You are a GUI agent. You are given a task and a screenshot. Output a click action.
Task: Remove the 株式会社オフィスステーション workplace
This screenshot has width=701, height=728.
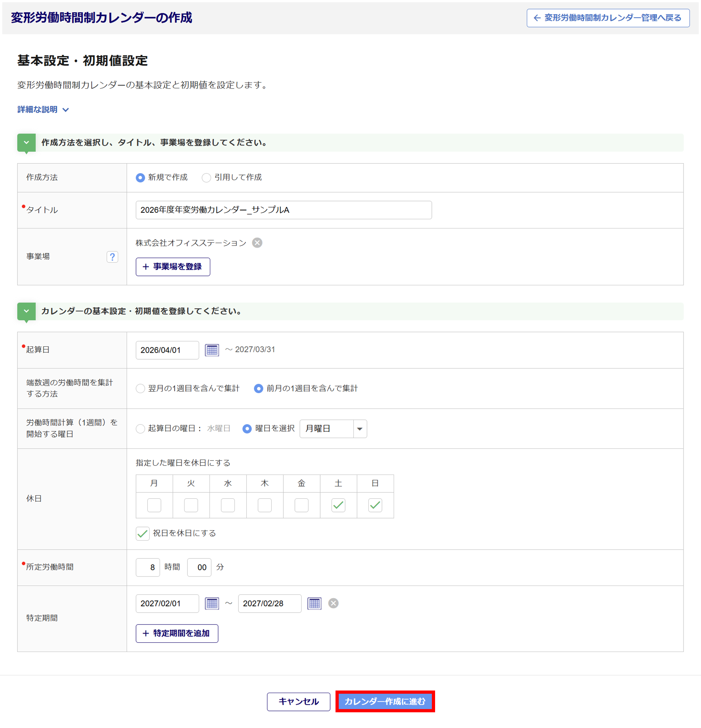click(x=257, y=243)
